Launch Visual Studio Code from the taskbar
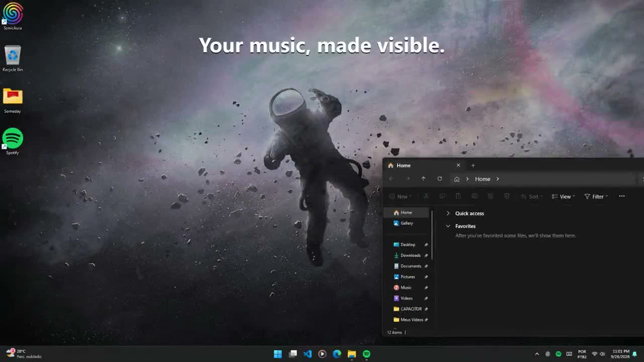The width and height of the screenshot is (644, 362). [x=307, y=354]
